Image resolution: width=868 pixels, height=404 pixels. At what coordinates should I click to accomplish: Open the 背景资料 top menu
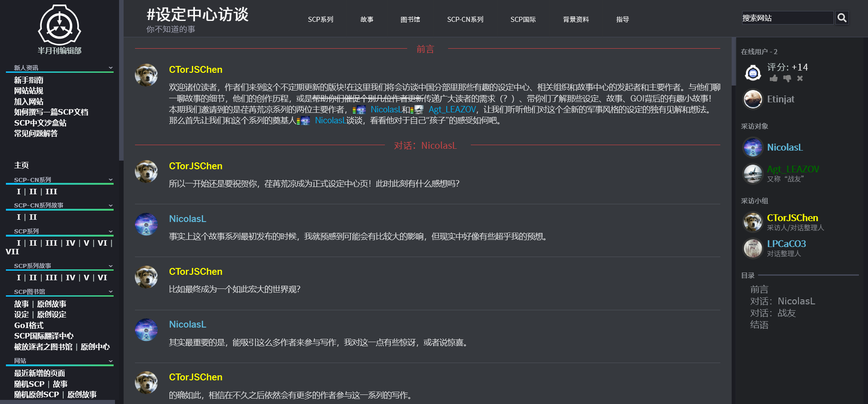(576, 20)
